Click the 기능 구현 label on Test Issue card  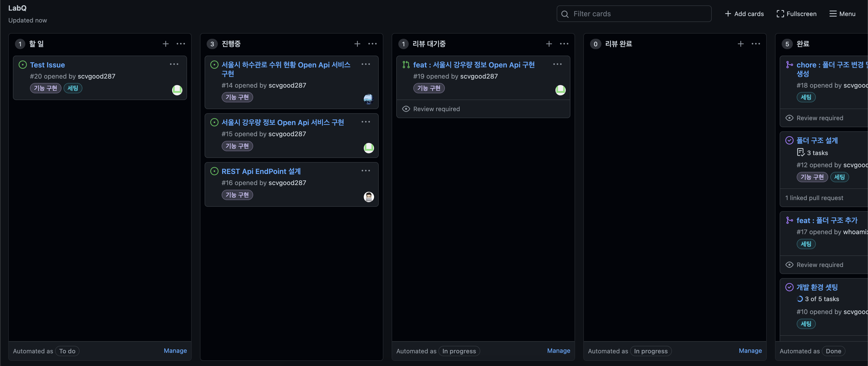pyautogui.click(x=45, y=88)
